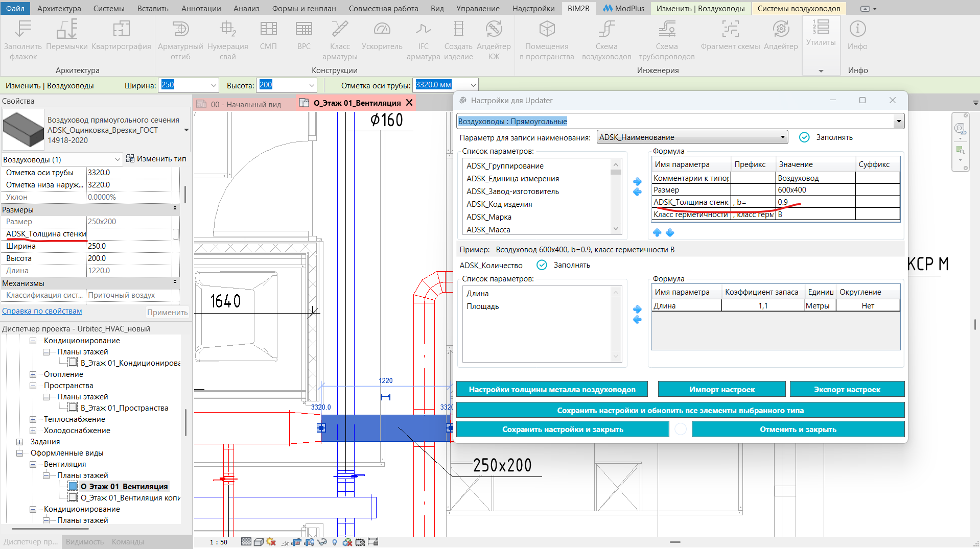980x549 pixels.
Task: Open the Воздуховоды (1) filter dropdown
Action: 118,160
